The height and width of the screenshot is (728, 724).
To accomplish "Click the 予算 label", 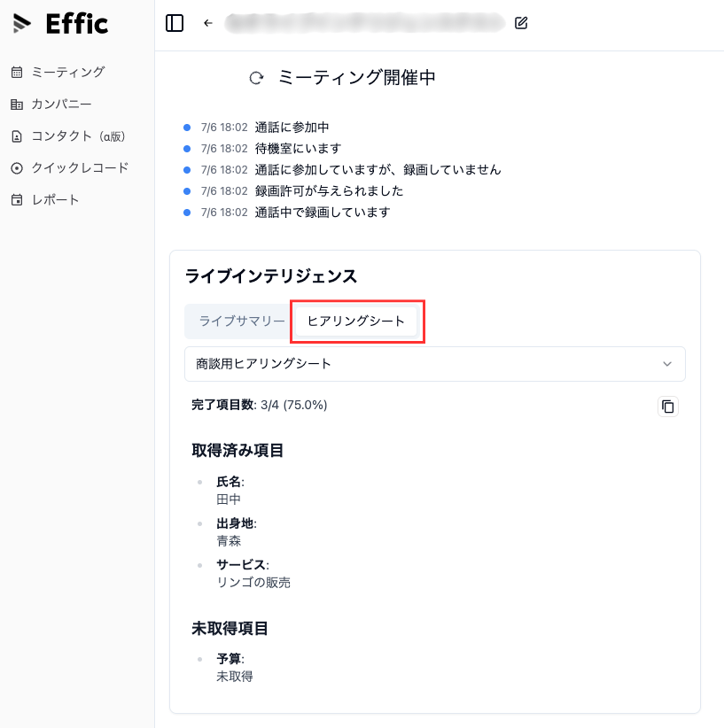I will pyautogui.click(x=230, y=659).
